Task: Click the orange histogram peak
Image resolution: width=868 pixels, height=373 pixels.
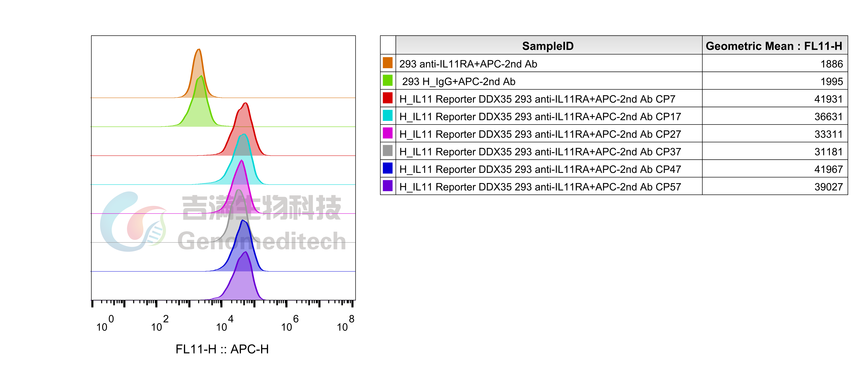Action: (198, 64)
